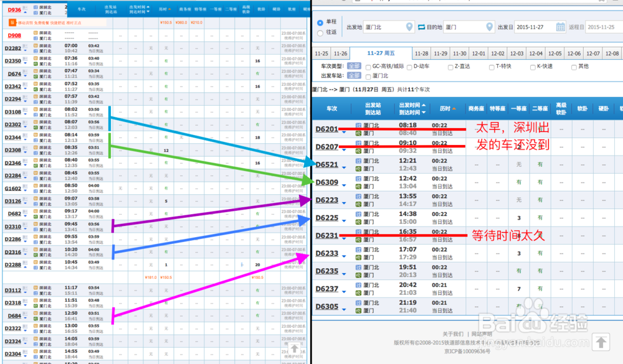
Task: Open train D2288 in the left list
Action: pos(12,265)
